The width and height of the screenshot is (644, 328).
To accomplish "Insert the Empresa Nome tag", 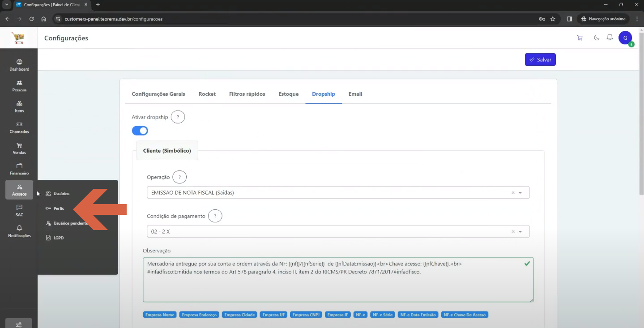I will [160, 315].
